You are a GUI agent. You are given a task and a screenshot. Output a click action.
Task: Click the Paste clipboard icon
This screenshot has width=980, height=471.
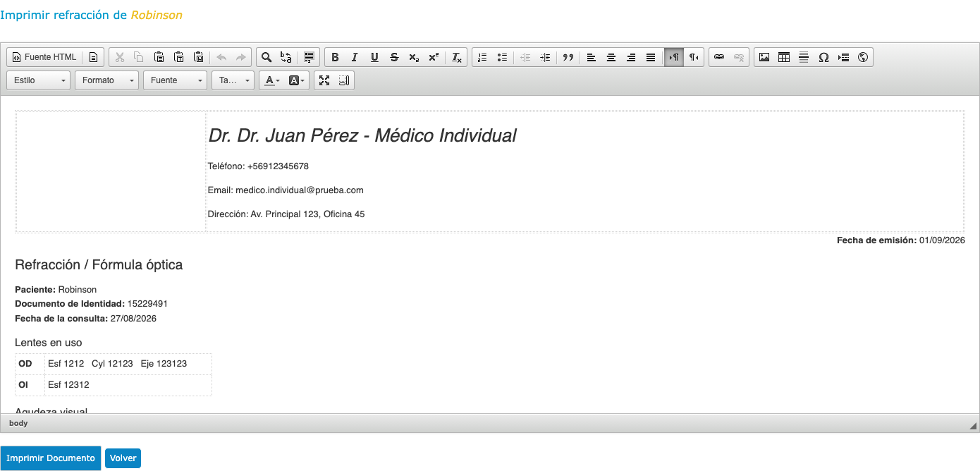(159, 57)
